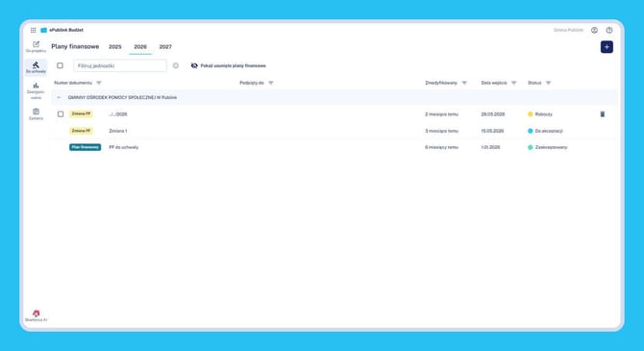Click the Zmiana PF tag on the Roboczy row
This screenshot has height=351, width=644.
click(81, 113)
